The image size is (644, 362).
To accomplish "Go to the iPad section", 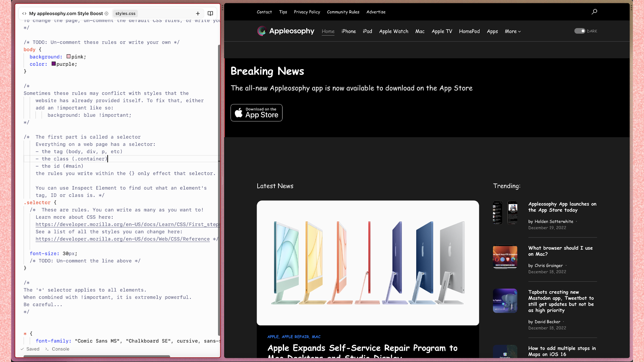I will tap(367, 31).
